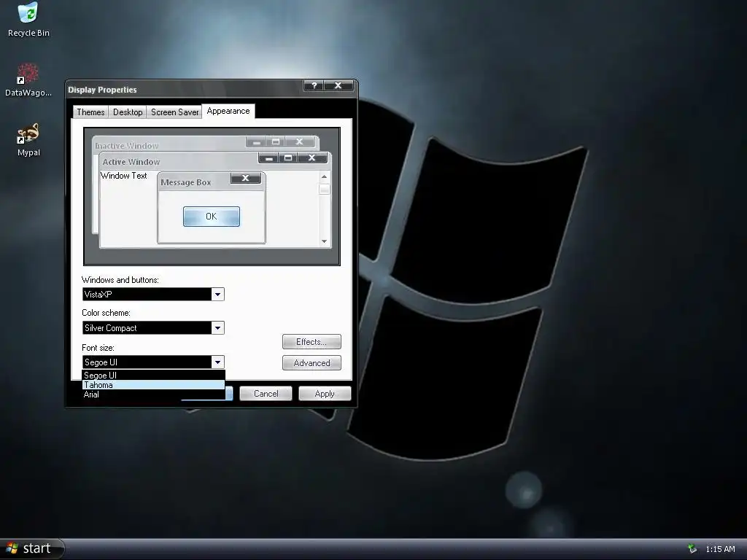The width and height of the screenshot is (747, 560).
Task: Select the Appearance tab
Action: (x=228, y=111)
